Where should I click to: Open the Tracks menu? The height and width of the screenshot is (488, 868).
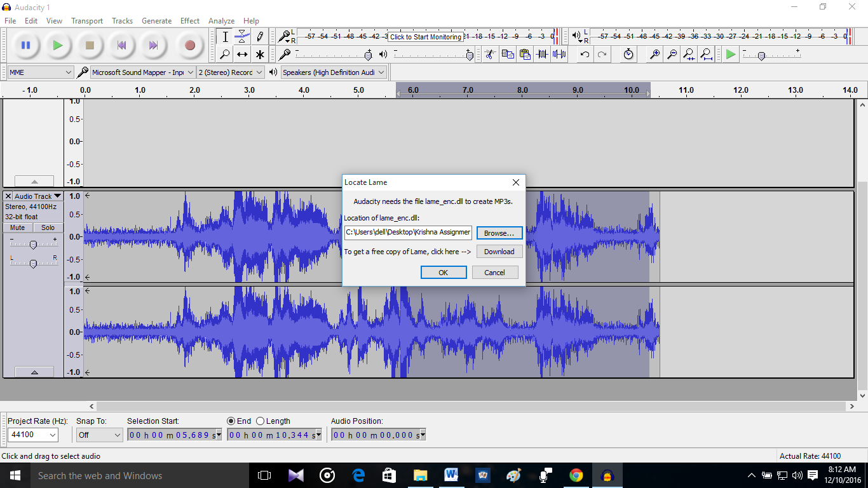(123, 21)
